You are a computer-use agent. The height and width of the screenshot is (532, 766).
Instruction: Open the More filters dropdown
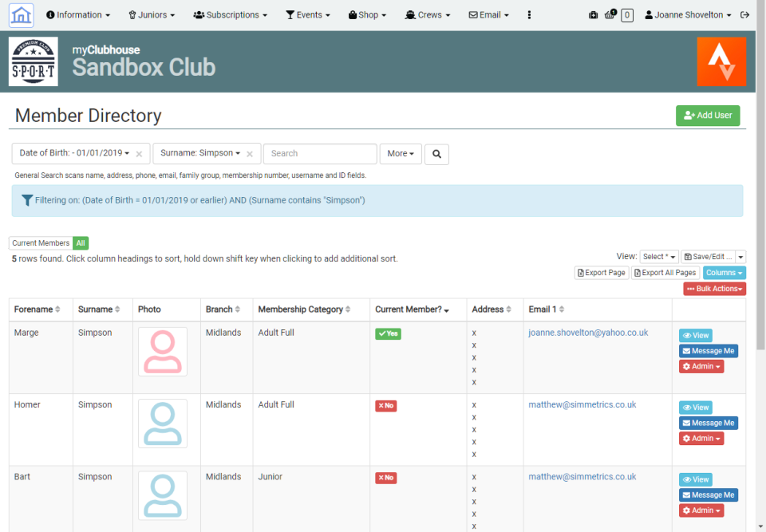(x=401, y=153)
